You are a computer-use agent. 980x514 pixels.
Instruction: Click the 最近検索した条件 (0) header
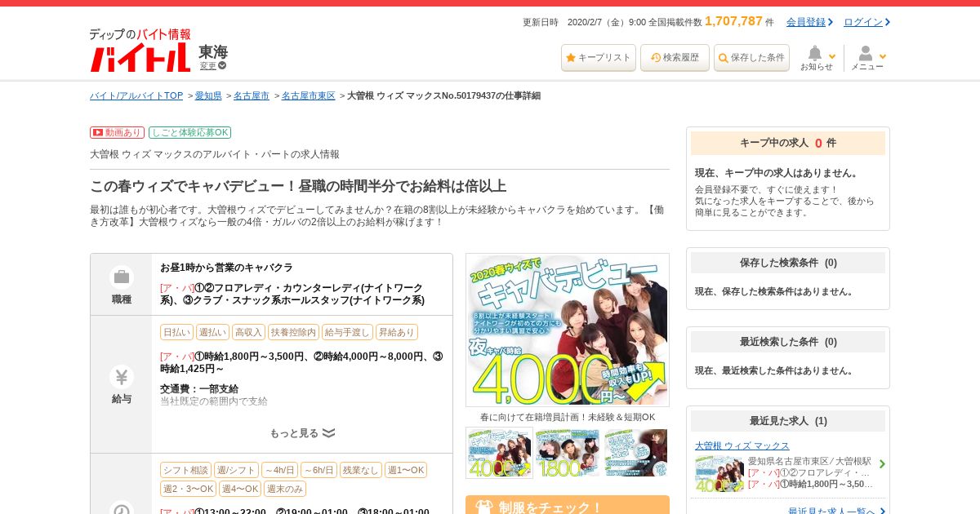point(788,342)
